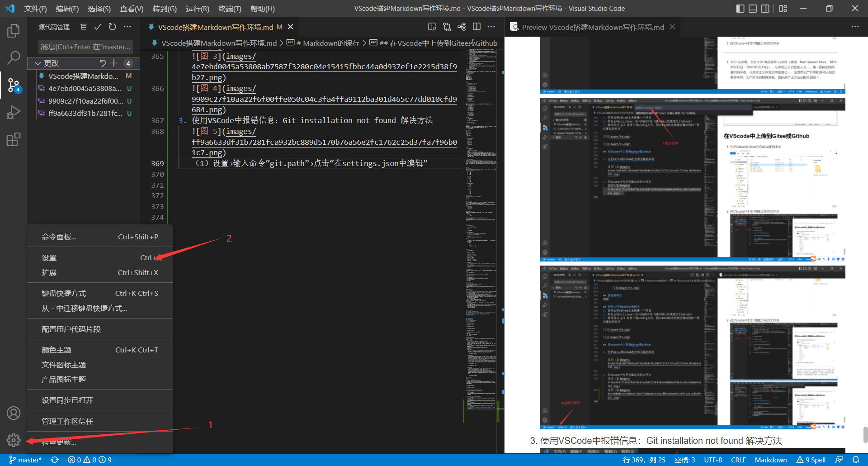
Task: Refresh source control with the refresh icon
Action: click(113, 27)
